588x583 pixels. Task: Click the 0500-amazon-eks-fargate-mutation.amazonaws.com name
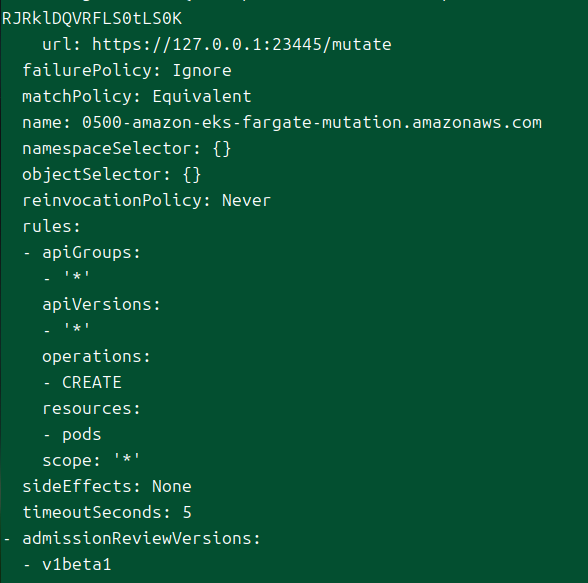click(x=312, y=123)
